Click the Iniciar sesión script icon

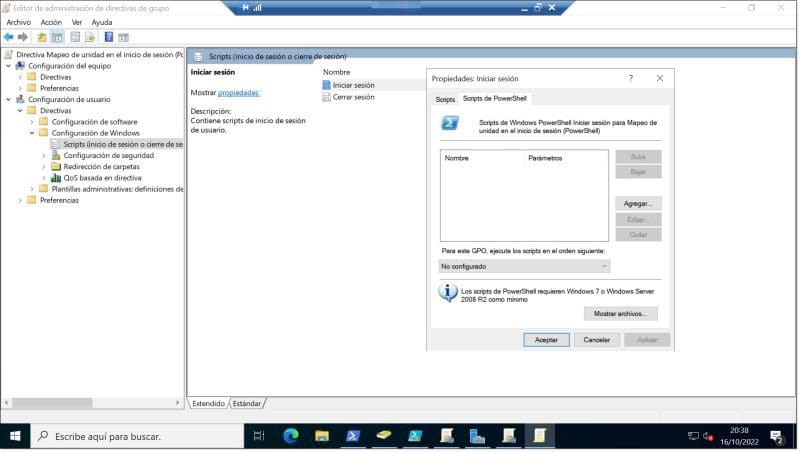[x=327, y=85]
